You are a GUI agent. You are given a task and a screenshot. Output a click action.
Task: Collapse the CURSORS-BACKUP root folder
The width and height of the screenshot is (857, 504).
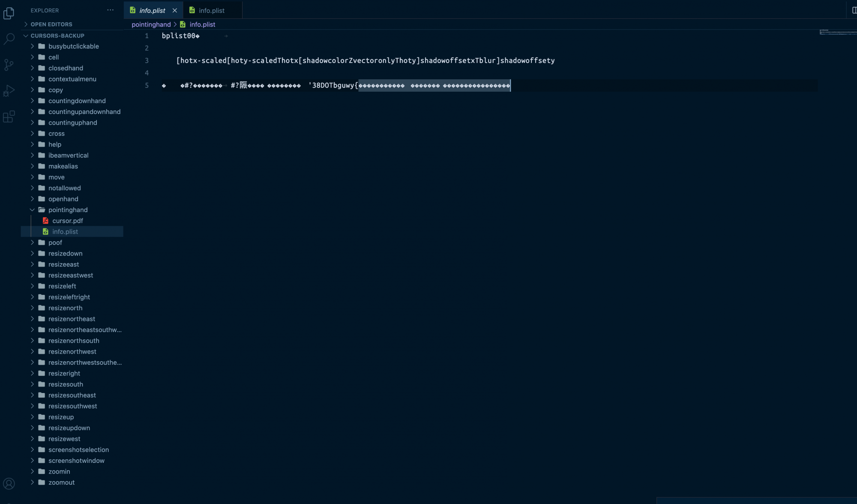click(57, 36)
